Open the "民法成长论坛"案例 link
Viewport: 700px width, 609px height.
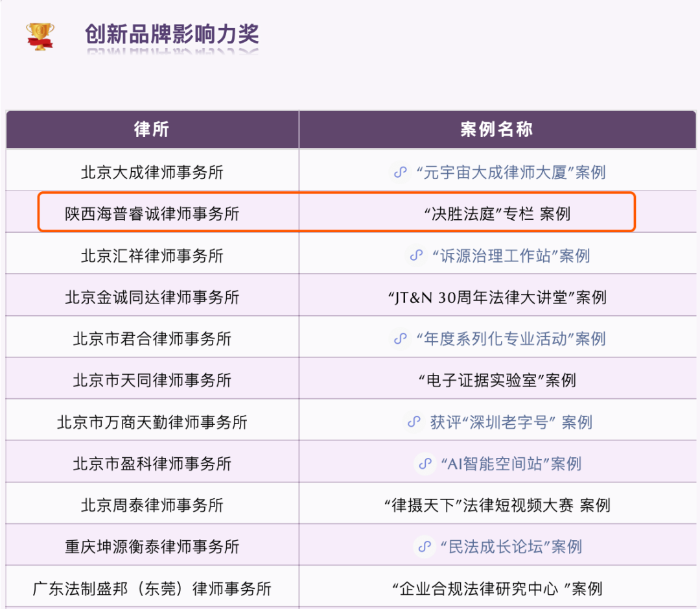[x=510, y=547]
